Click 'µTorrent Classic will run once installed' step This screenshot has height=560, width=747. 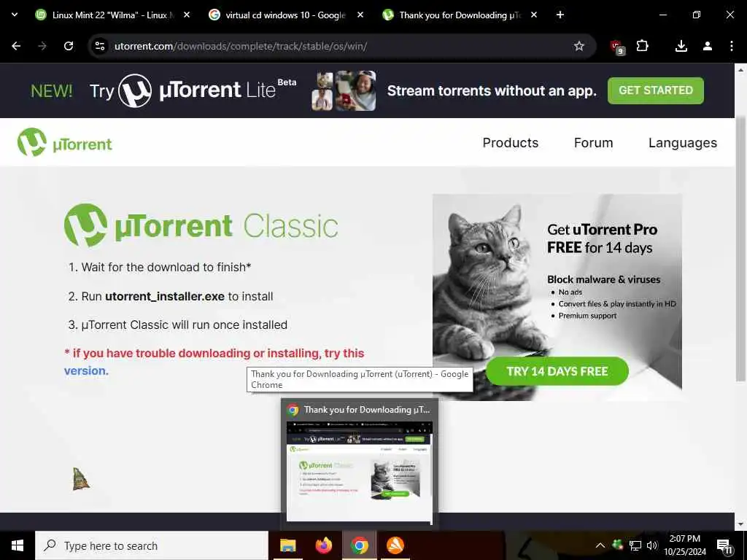point(178,324)
